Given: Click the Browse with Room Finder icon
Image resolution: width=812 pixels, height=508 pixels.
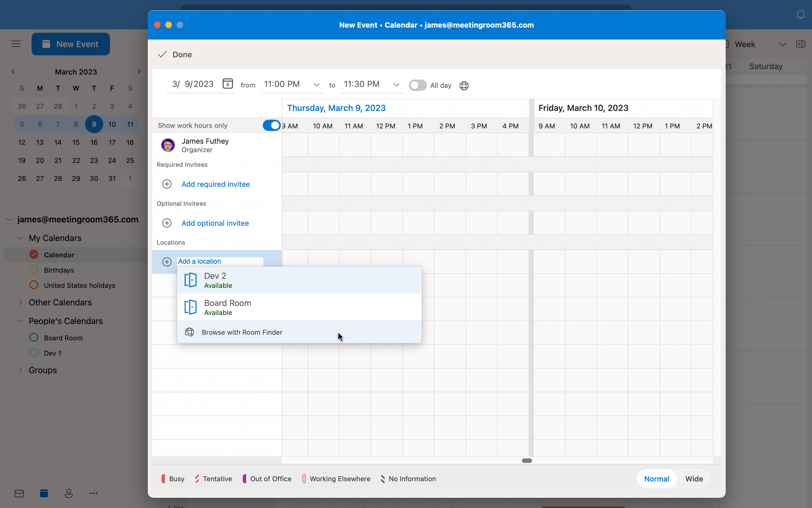Looking at the screenshot, I should tap(189, 332).
